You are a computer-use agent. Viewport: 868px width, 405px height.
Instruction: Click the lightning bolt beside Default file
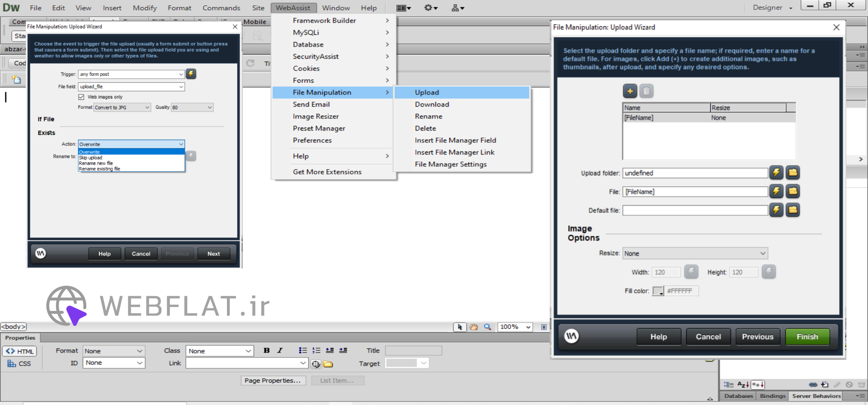click(x=776, y=210)
